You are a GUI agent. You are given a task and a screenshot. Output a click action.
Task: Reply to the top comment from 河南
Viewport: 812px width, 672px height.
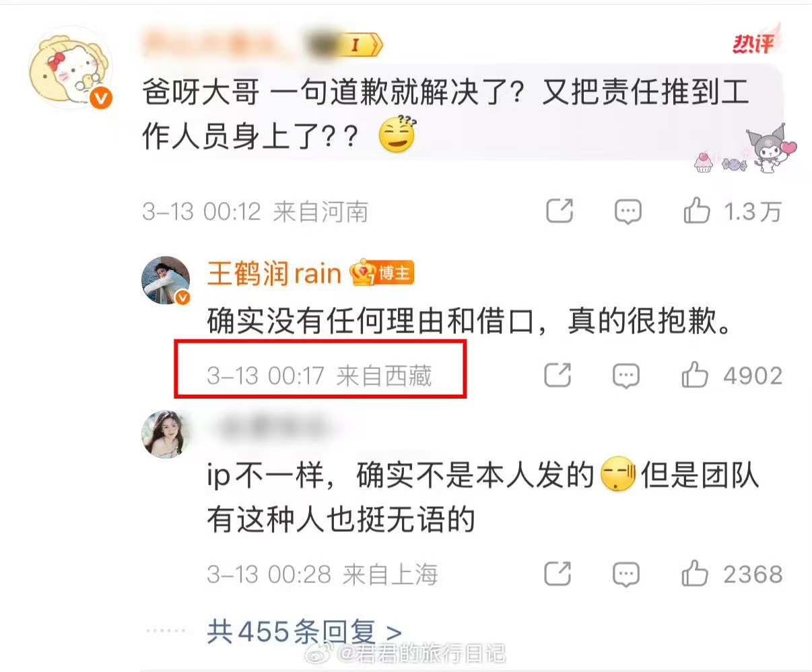(628, 211)
